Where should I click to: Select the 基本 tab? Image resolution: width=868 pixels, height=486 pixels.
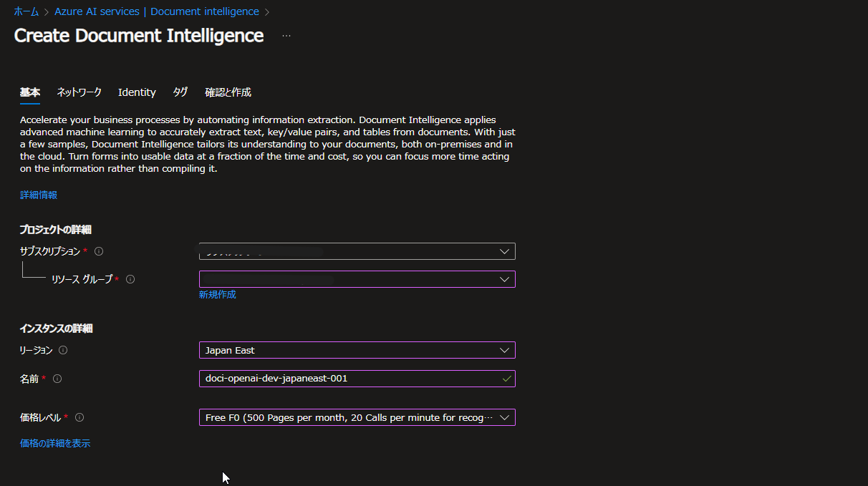[x=30, y=92]
